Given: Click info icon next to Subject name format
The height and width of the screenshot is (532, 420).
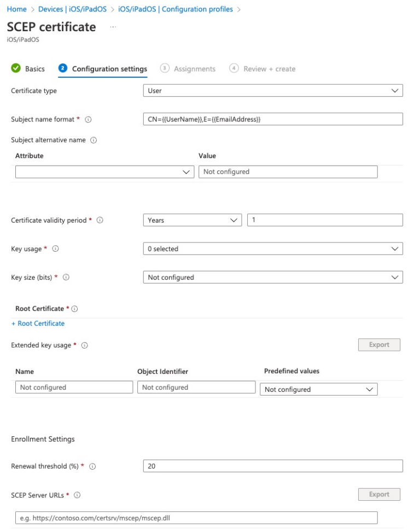Looking at the screenshot, I should pos(88,119).
